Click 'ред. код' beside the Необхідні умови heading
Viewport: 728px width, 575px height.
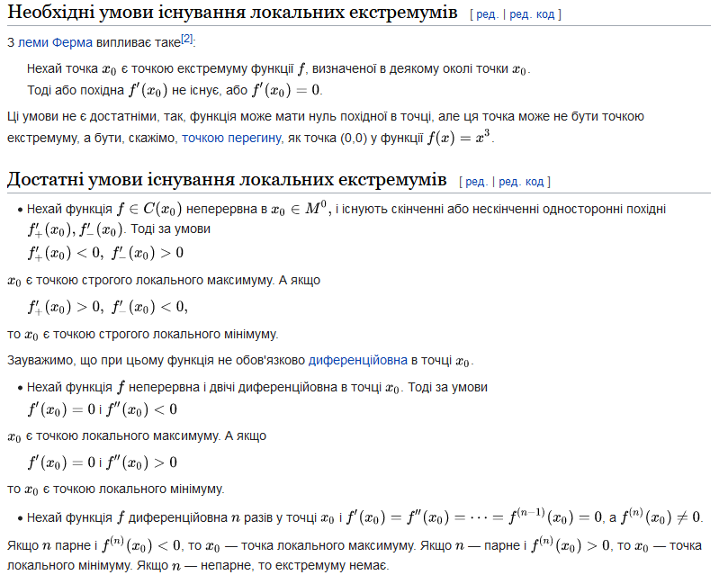(x=532, y=14)
